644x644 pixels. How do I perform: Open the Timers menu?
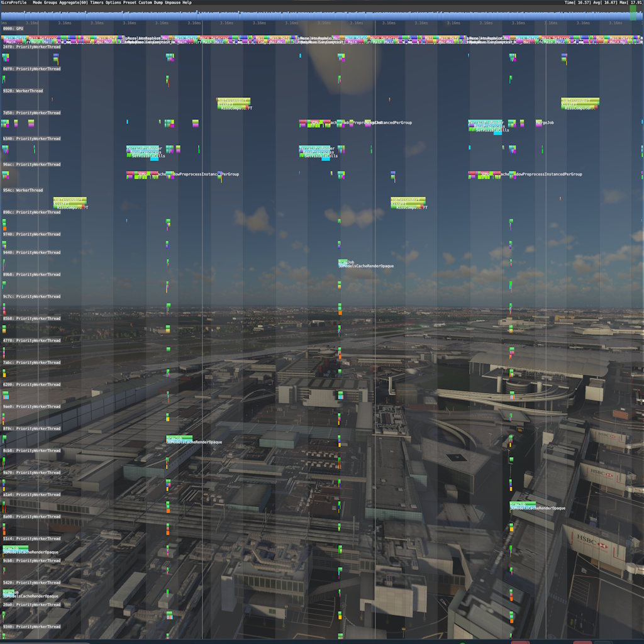[96, 3]
